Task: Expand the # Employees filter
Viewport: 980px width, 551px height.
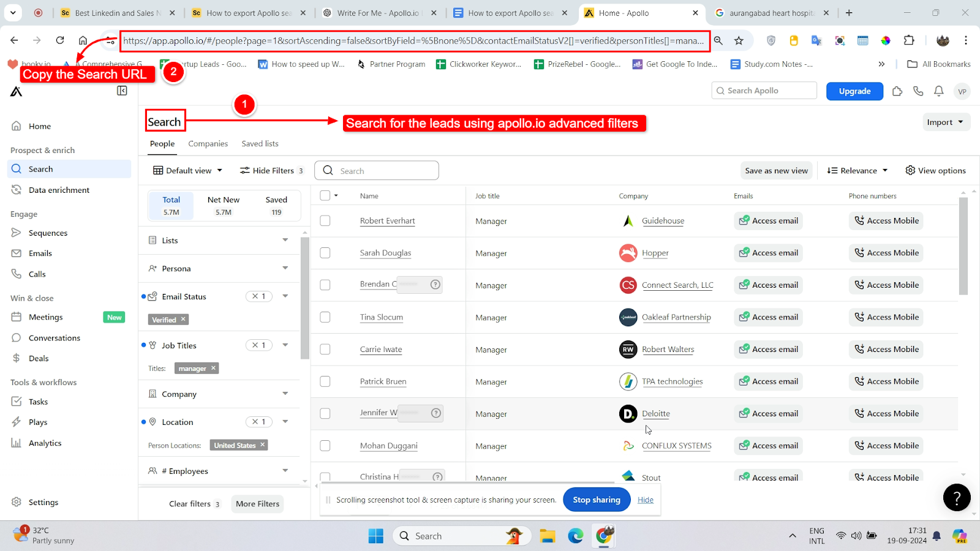Action: coord(285,471)
